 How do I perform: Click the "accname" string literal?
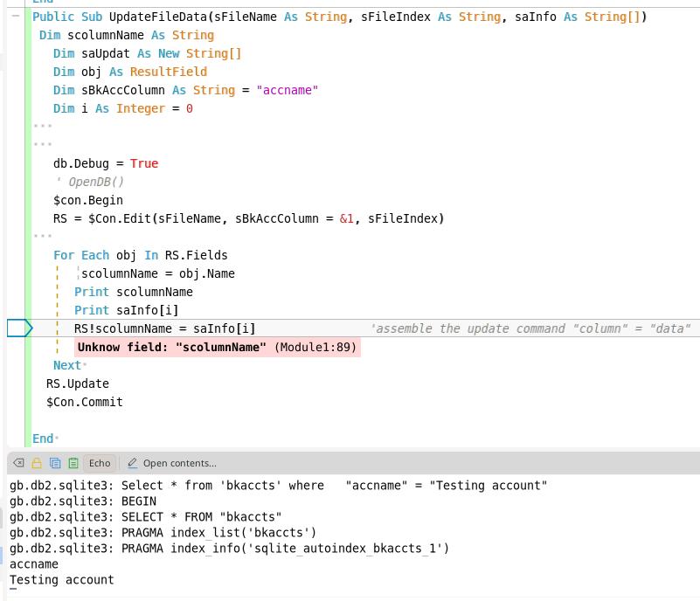[288, 90]
